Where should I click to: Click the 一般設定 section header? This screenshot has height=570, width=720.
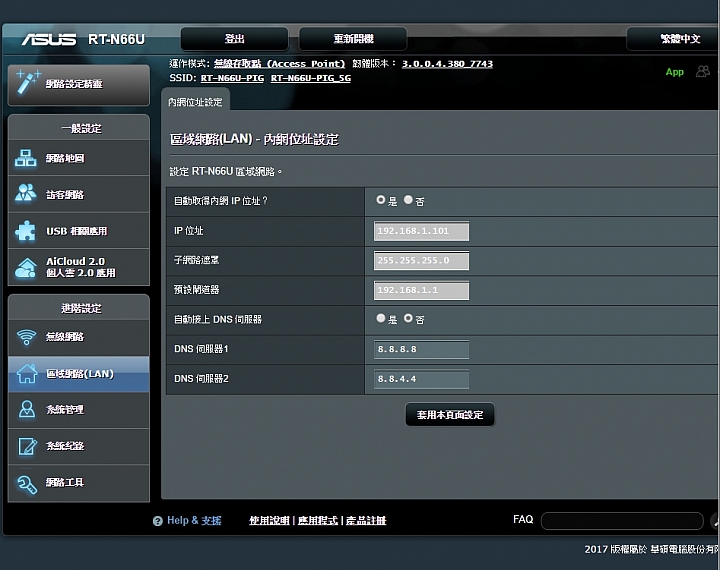79,128
